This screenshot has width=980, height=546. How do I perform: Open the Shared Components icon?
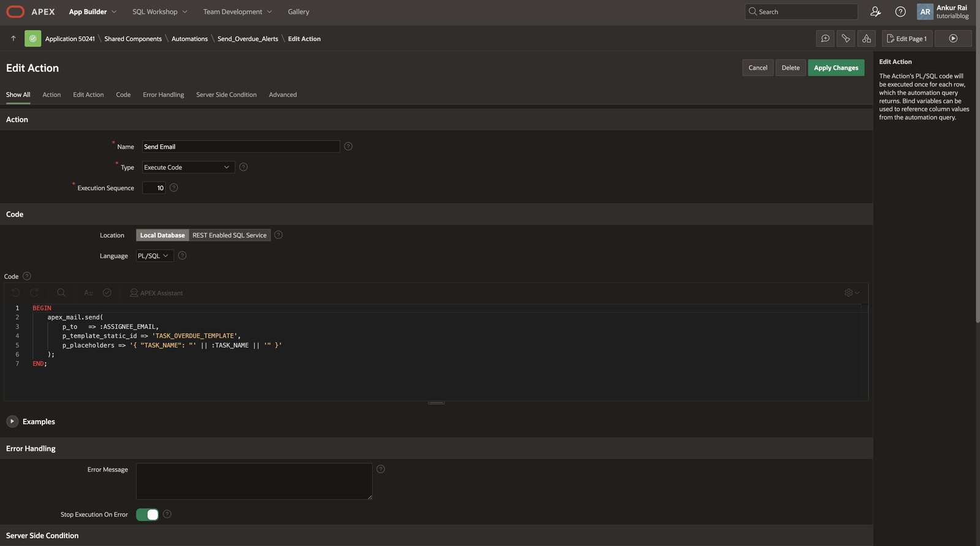pyautogui.click(x=866, y=39)
